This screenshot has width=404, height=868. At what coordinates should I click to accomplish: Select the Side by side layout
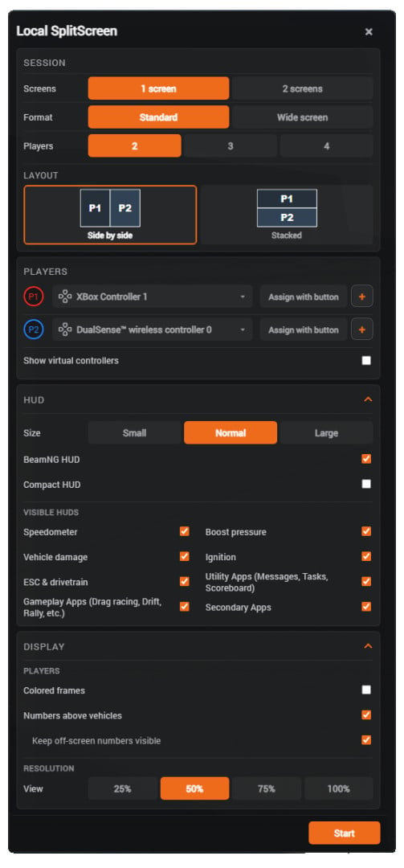tap(110, 215)
